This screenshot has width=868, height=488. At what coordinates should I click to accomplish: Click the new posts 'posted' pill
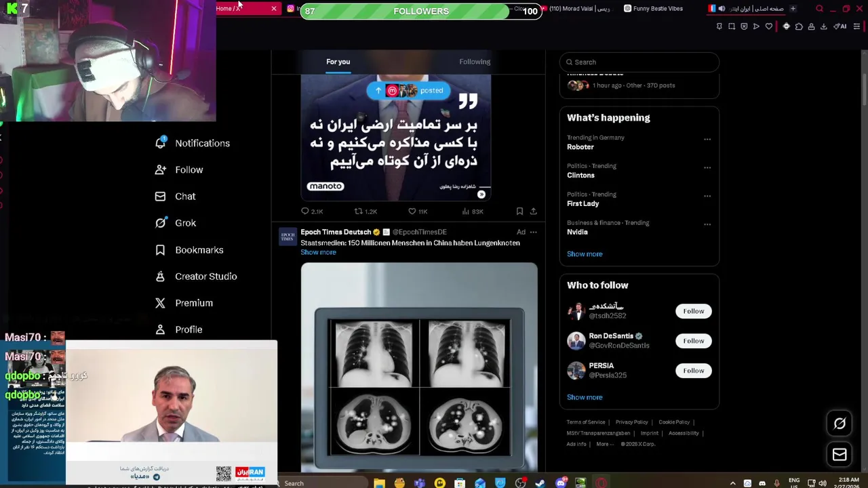[408, 91]
